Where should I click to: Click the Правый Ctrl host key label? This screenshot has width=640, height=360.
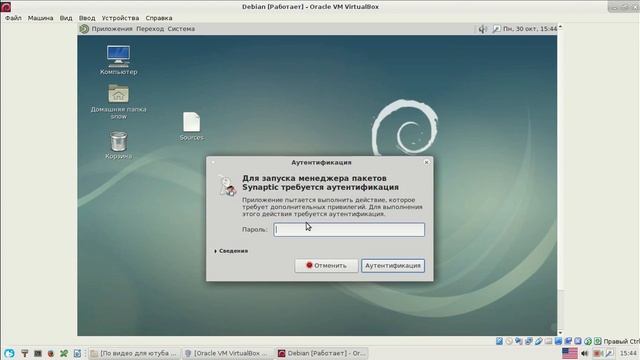(622, 341)
